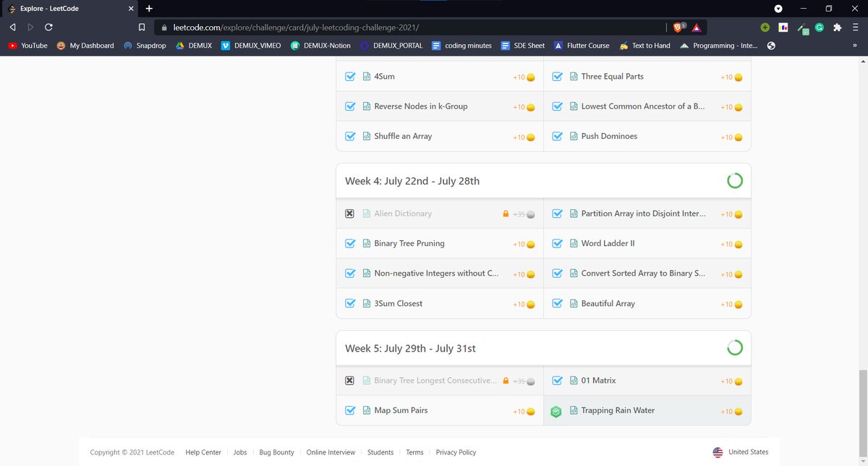Open the tab search dropdown in title bar
The image size is (868, 466).
(x=778, y=9)
